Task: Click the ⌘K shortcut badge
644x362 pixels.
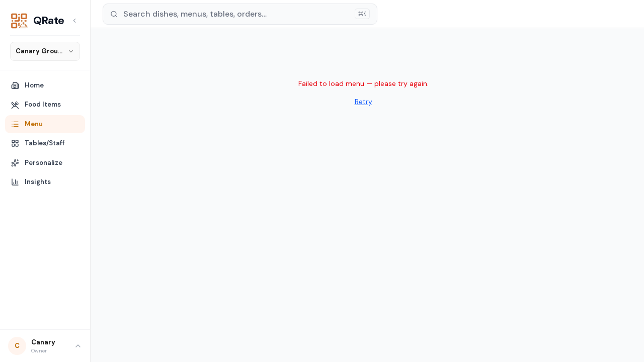Action: (362, 14)
